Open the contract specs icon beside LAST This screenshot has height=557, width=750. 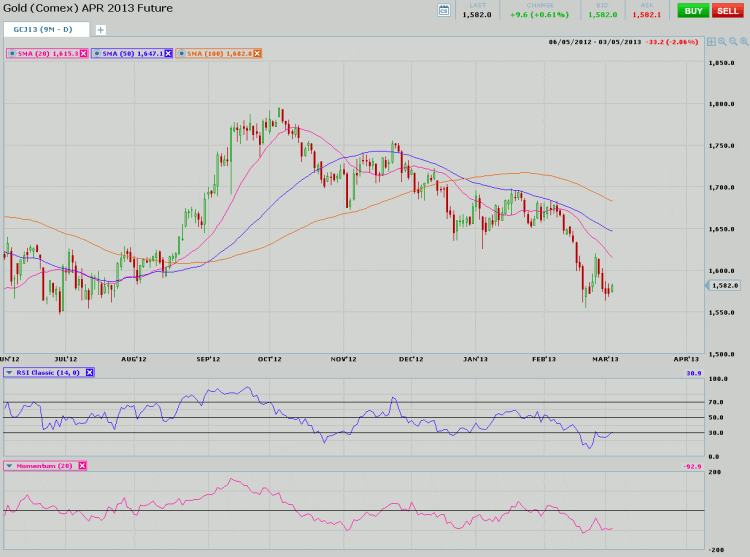coord(444,10)
